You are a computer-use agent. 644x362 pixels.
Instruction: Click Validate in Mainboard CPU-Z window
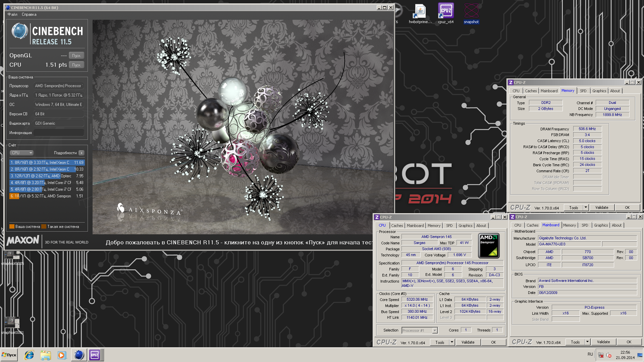point(603,342)
